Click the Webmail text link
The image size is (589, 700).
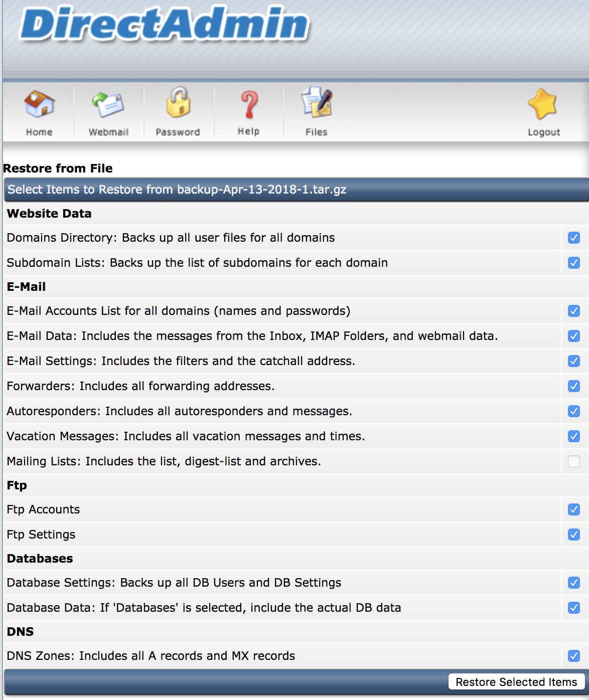pyautogui.click(x=108, y=132)
